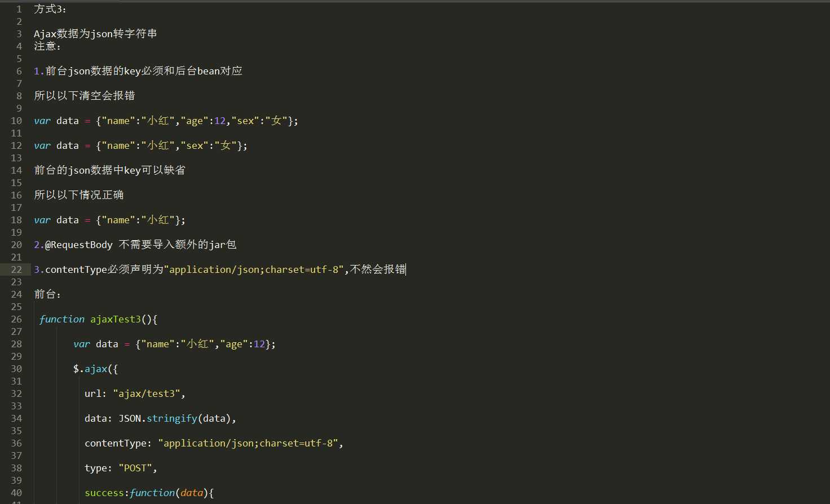Click line number 26 in the gutter

pyautogui.click(x=16, y=319)
